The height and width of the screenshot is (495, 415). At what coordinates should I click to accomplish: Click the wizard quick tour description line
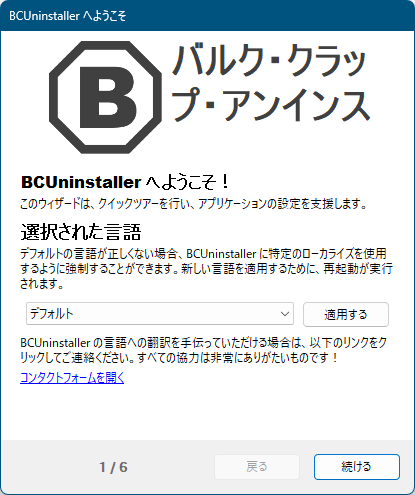coord(193,203)
